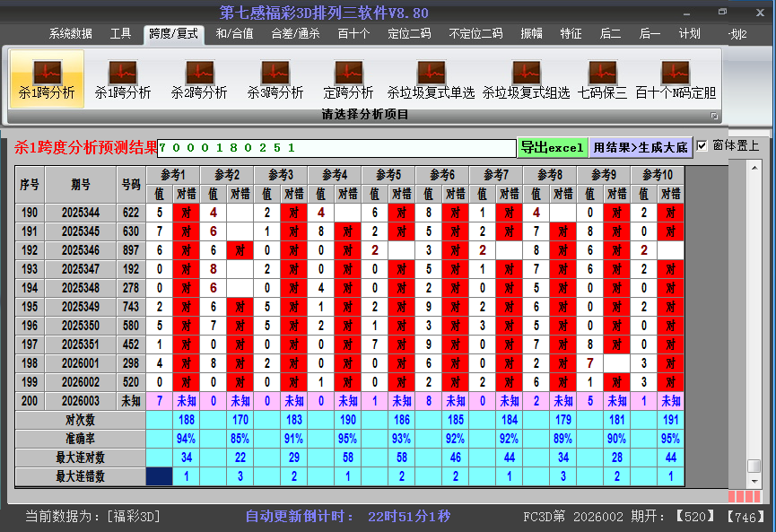Open the 杀2跨分析 analysis icon
This screenshot has width=776, height=532.
(199, 79)
